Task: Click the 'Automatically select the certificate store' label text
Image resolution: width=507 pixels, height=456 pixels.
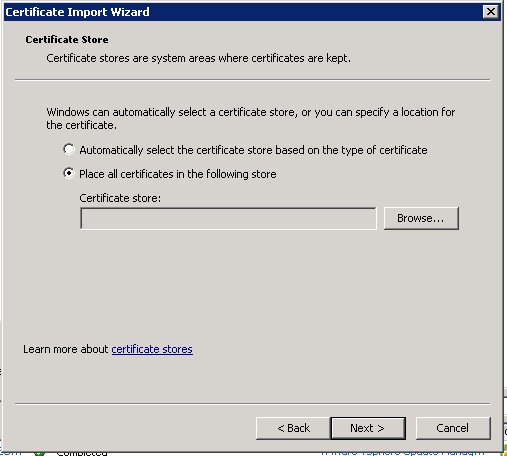Action: click(253, 150)
